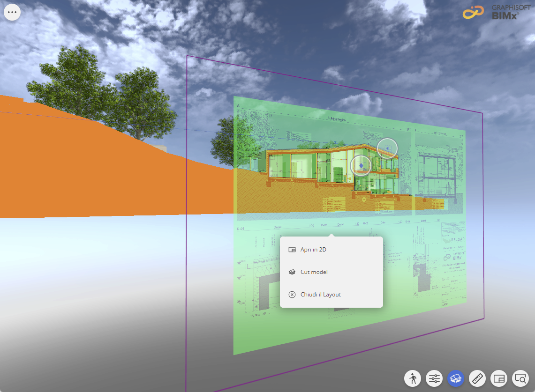Click 'Chiudi il Layout' menu entry
The image size is (535, 392).
click(x=332, y=295)
